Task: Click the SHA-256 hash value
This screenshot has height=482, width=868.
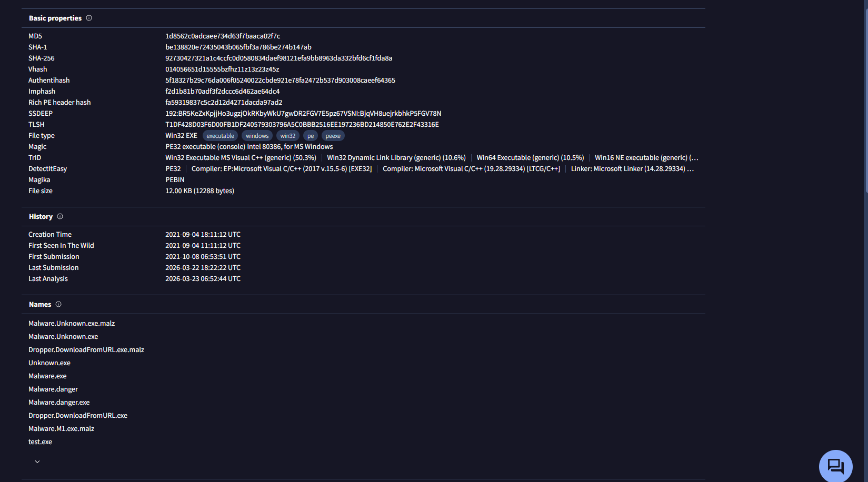Action: pos(278,58)
